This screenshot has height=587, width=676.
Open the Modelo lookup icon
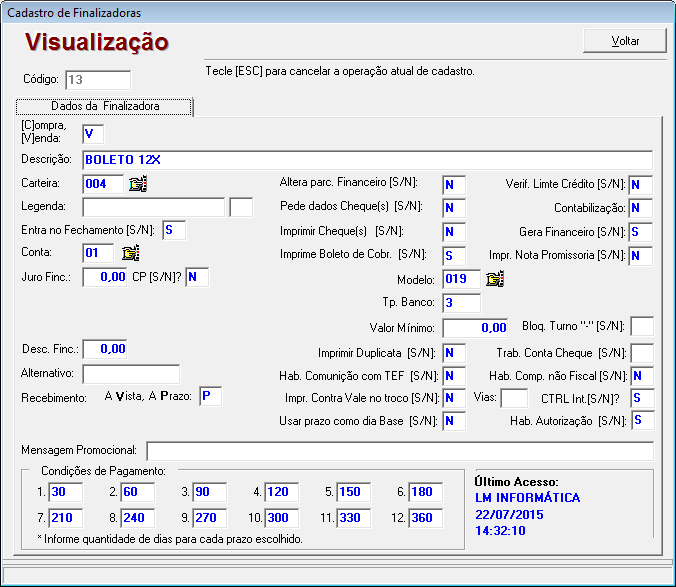(x=493, y=279)
